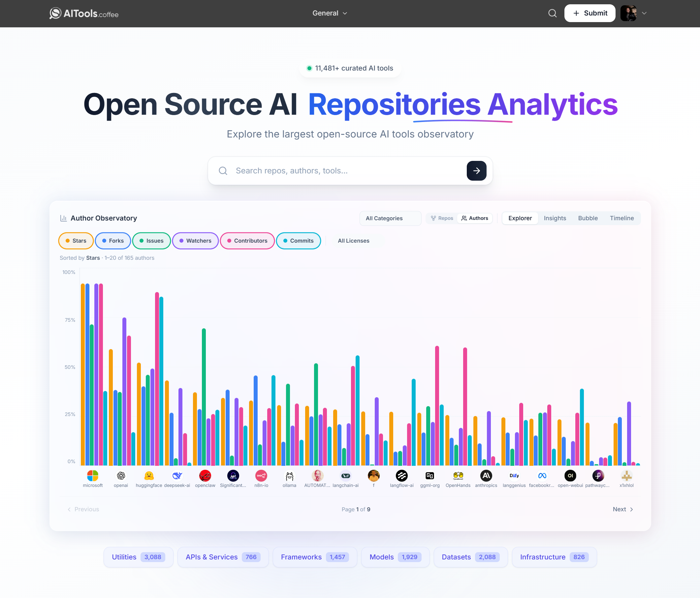The width and height of the screenshot is (700, 598).
Task: Click the AITools.coffee logo
Action: coord(84,14)
